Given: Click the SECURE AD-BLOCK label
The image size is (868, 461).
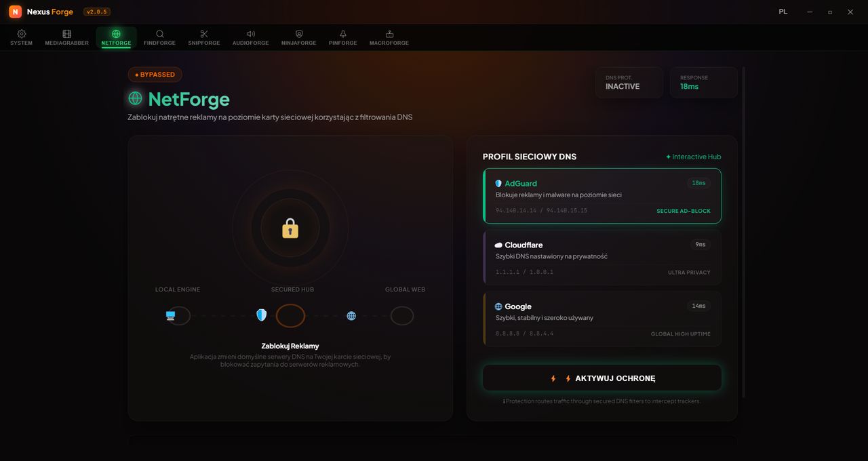Looking at the screenshot, I should [684, 211].
